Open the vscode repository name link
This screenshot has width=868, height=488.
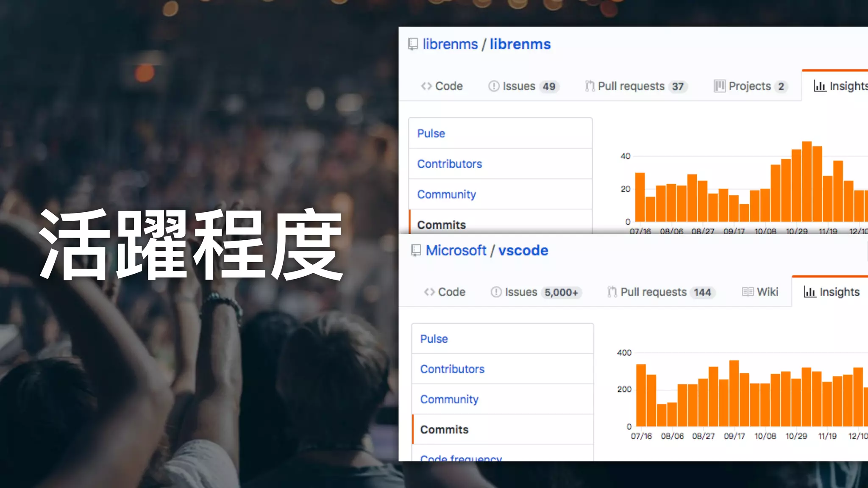(x=523, y=250)
